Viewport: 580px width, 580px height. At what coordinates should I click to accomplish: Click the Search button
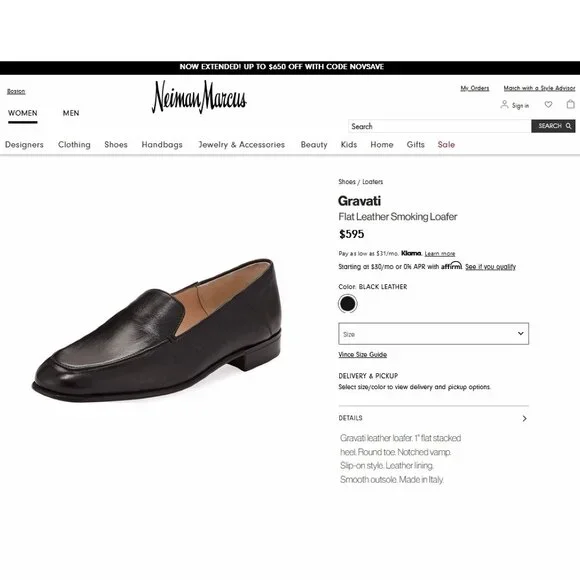pyautogui.click(x=553, y=126)
